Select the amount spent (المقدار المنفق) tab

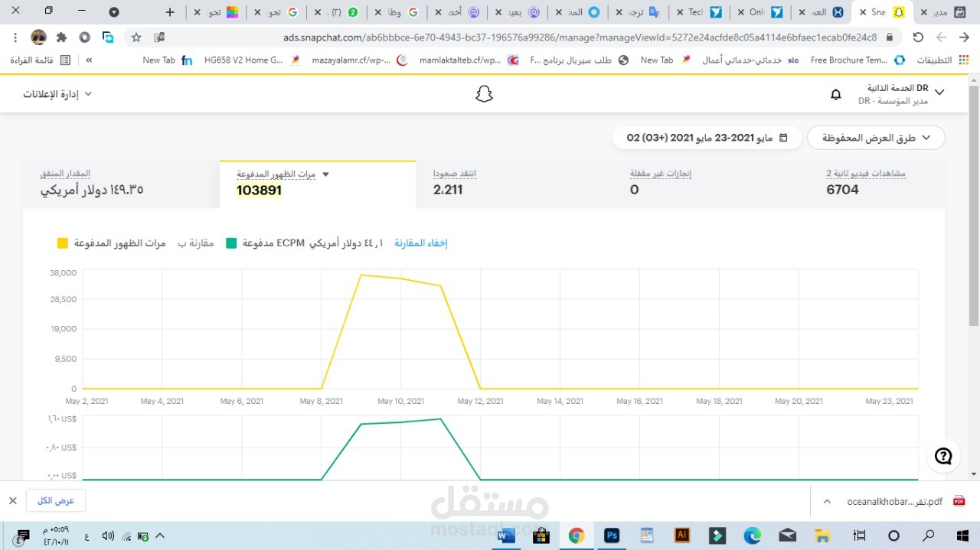coord(121,184)
